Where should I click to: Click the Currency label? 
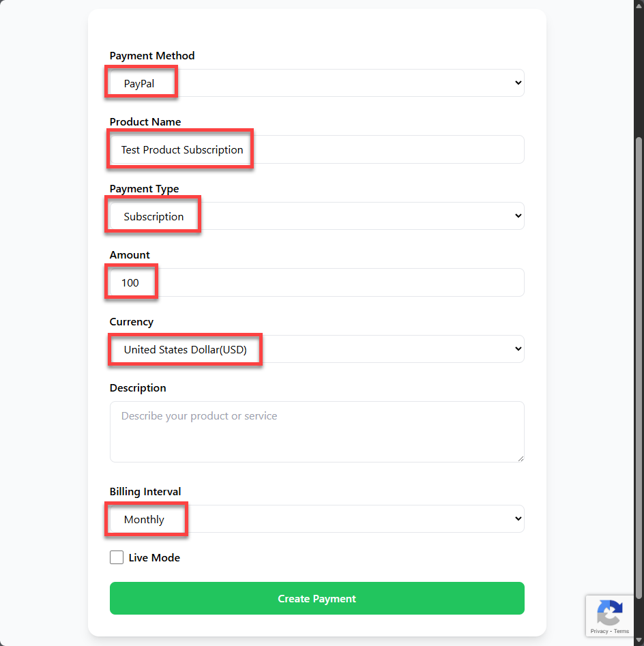point(132,321)
